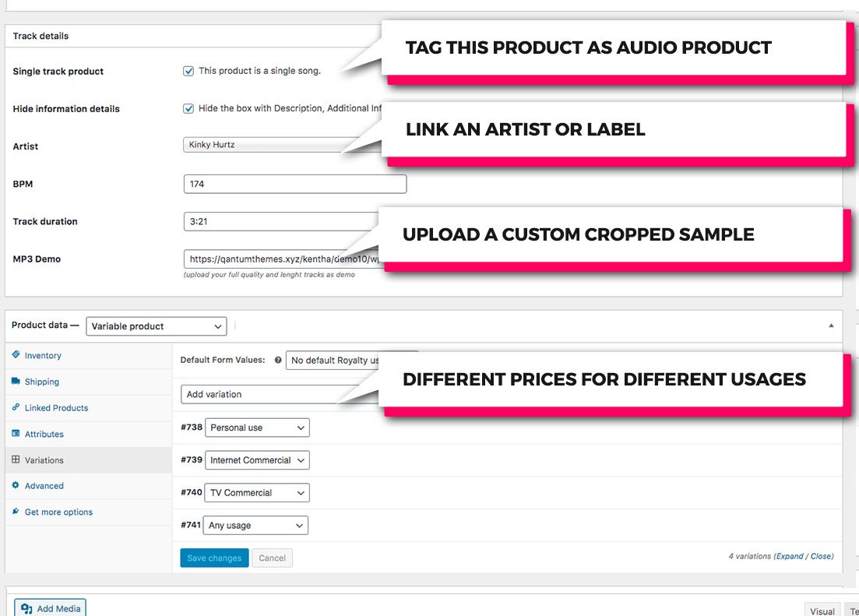This screenshot has height=616, width=859.
Task: Open the Shipping tab
Action: point(42,382)
